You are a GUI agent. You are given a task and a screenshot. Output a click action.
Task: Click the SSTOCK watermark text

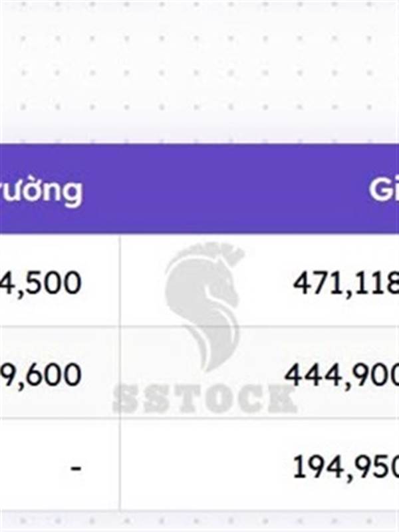(x=204, y=399)
